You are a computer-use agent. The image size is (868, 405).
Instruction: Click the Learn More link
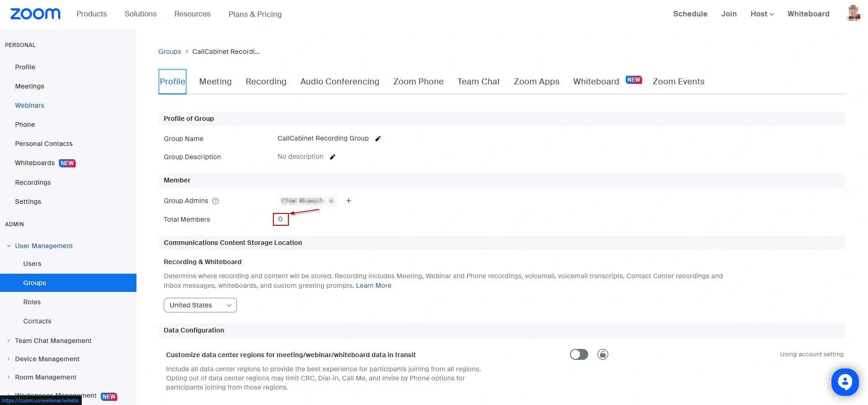coord(374,286)
